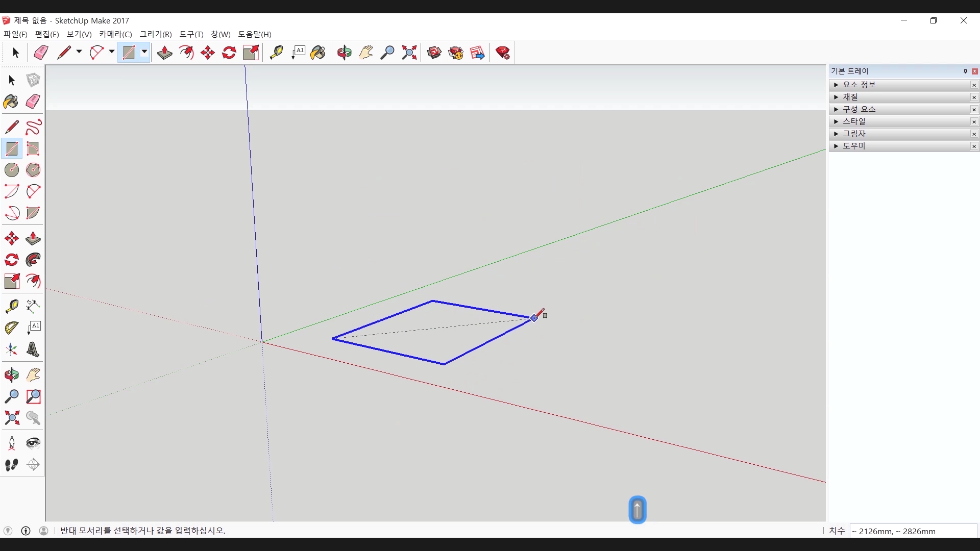Open the geo-location status icon
Viewport: 980px width, 551px height.
(x=8, y=531)
